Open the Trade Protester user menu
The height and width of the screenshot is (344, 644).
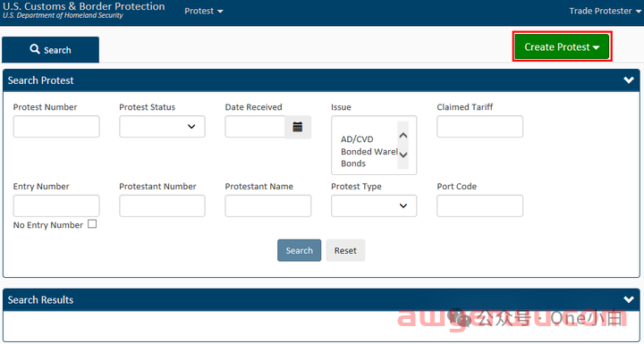click(x=605, y=11)
